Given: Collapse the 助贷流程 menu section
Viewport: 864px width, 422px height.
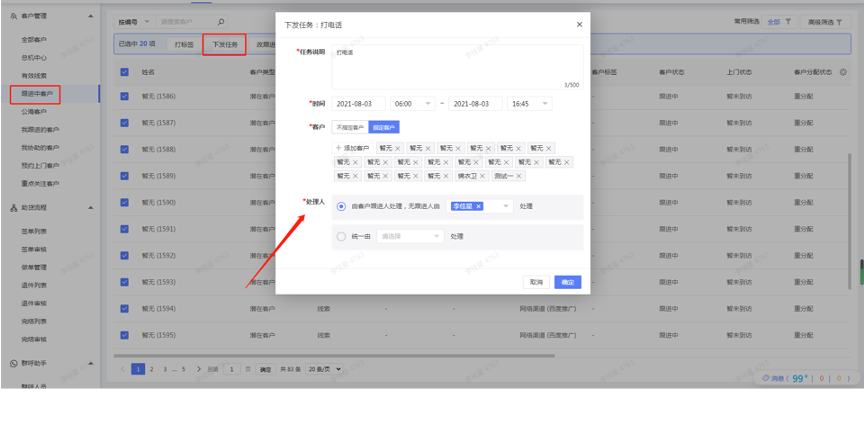Looking at the screenshot, I should coord(90,208).
